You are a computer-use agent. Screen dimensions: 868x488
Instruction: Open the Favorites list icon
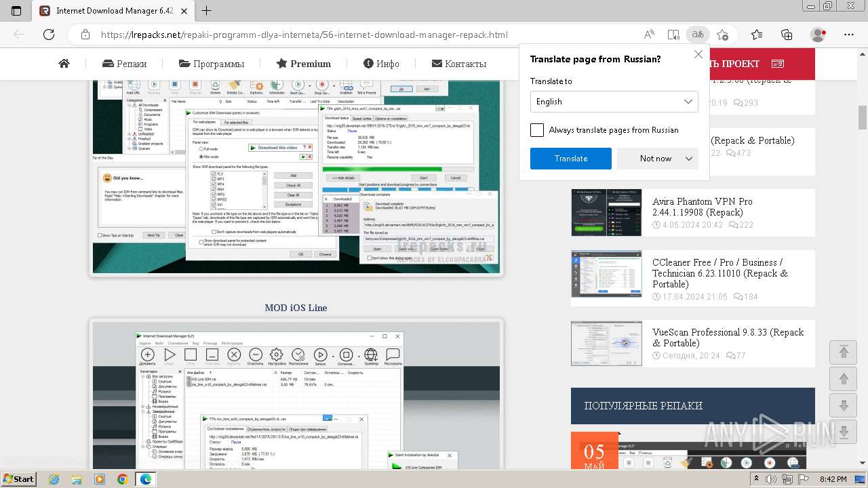click(x=757, y=35)
